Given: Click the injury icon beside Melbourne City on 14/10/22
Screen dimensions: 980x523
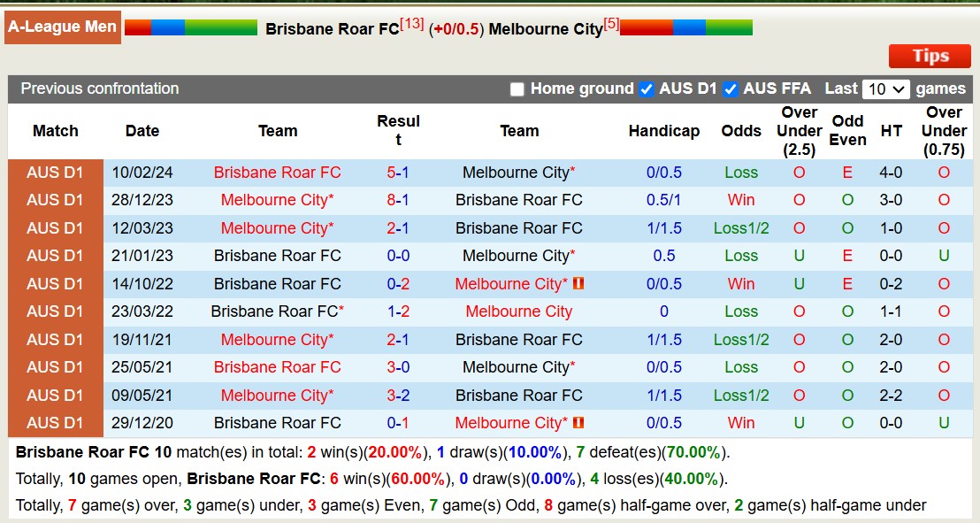Looking at the screenshot, I should 578,284.
